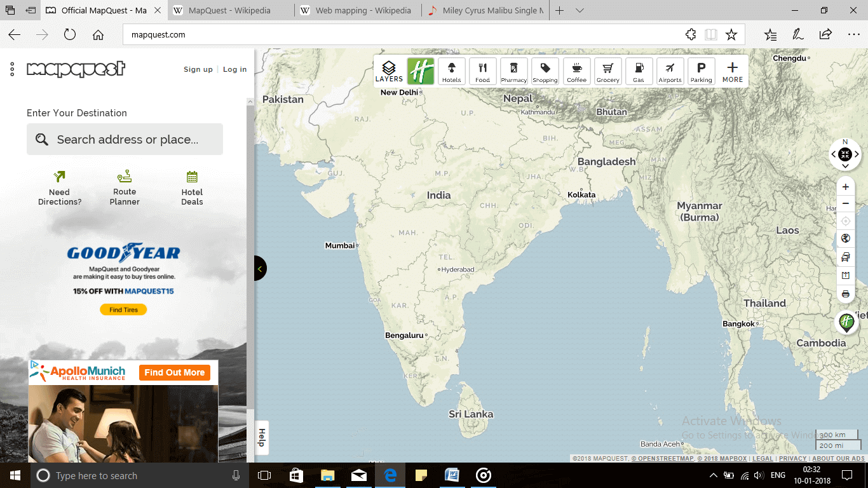Viewport: 868px width, 488px height.
Task: Show Coffee shops on the map
Action: point(576,71)
